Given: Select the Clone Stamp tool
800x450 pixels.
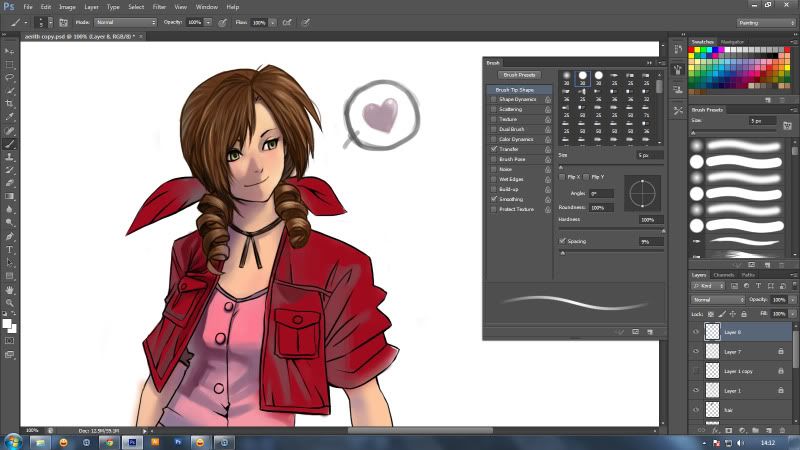Looking at the screenshot, I should (10, 157).
